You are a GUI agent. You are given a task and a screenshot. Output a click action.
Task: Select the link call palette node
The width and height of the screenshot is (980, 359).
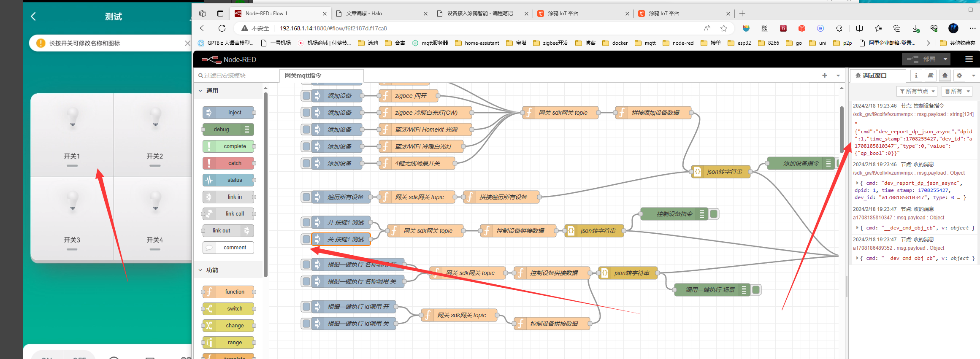[228, 214]
